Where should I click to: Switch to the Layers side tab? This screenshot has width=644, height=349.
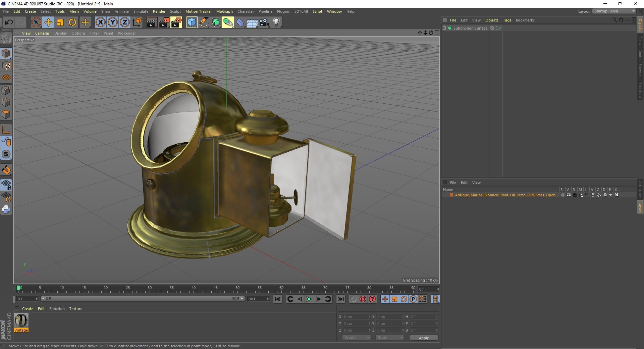640,207
